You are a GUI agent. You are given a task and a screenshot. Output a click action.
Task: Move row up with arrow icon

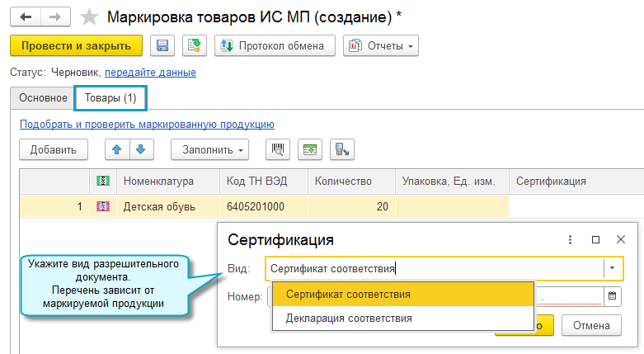tap(117, 149)
